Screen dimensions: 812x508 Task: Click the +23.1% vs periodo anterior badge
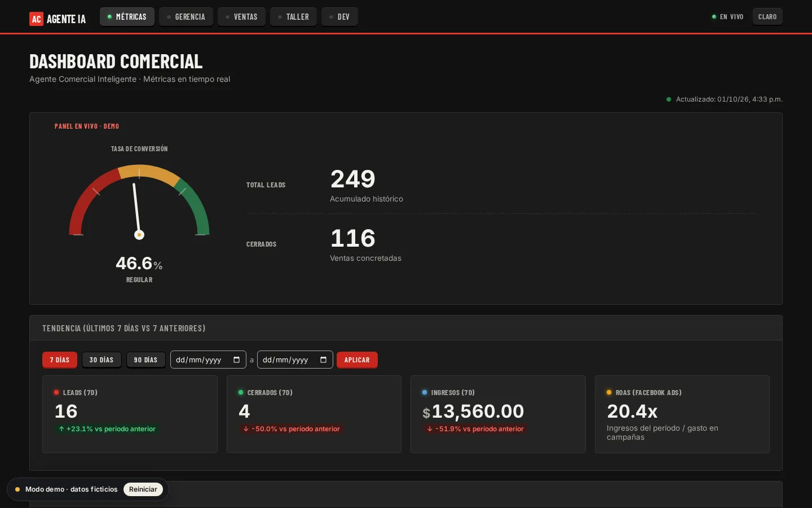pos(107,429)
